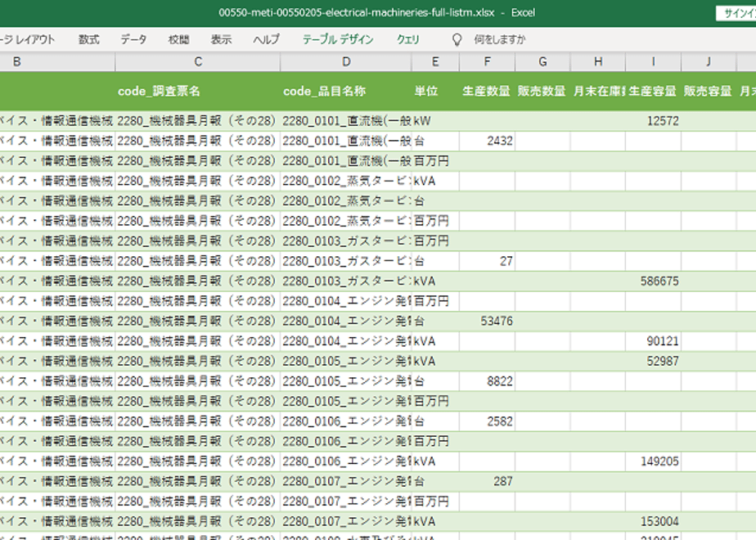Click the 生産数量 table header

(x=487, y=91)
